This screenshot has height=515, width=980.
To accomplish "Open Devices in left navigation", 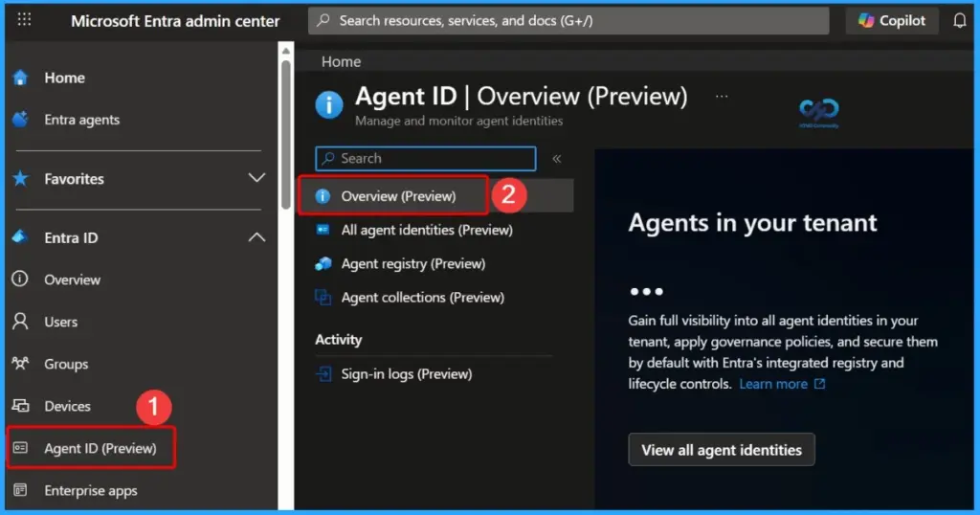I will [67, 406].
